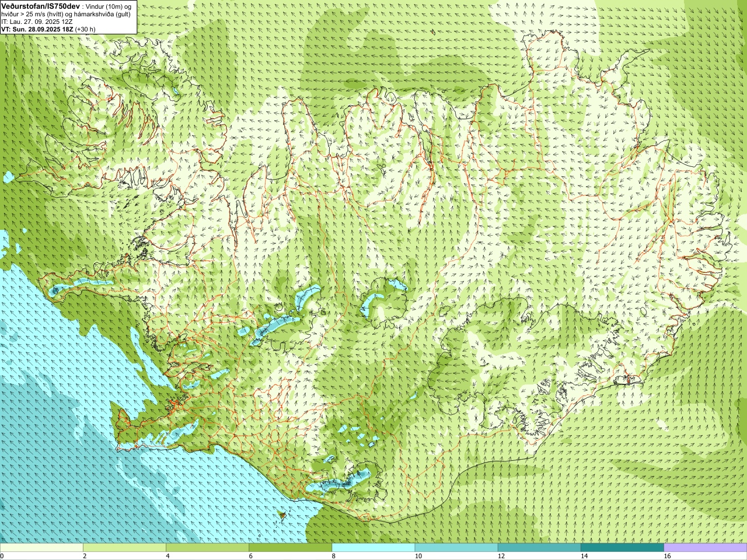Click the 10–12 m/s turquoise legend swatch
Viewport: 747px width, 560px height.
click(456, 548)
